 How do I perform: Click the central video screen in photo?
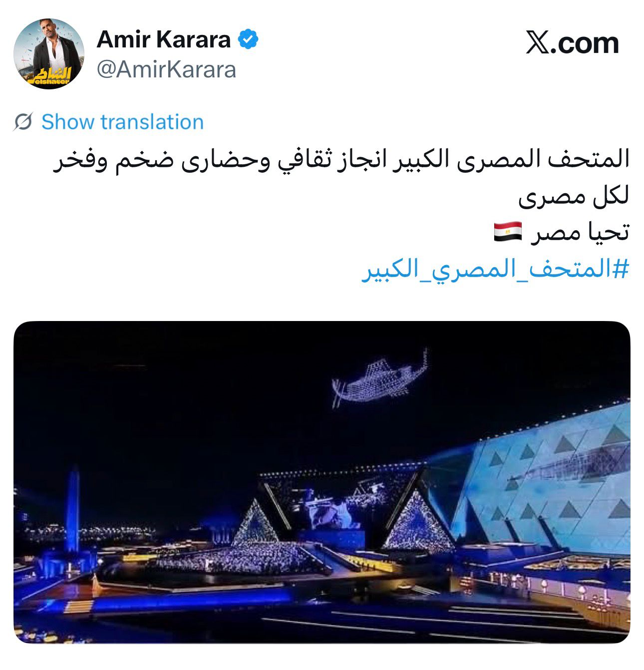[x=333, y=512]
